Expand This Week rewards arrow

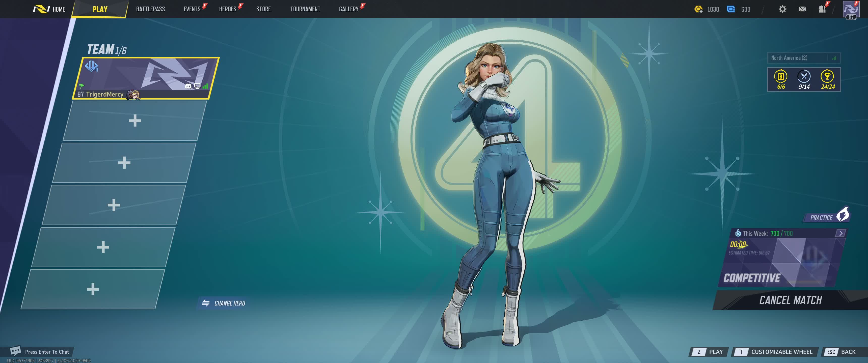tap(840, 233)
